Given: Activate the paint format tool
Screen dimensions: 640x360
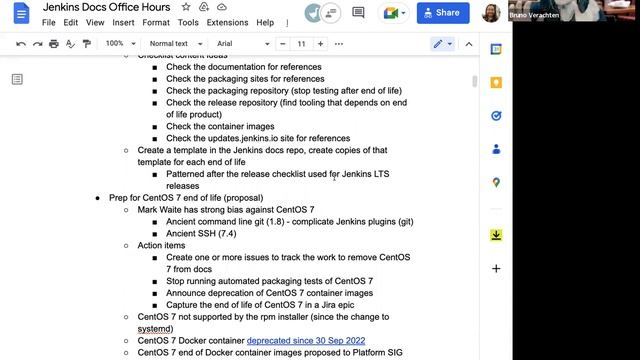Looking at the screenshot, I should pyautogui.click(x=87, y=44).
